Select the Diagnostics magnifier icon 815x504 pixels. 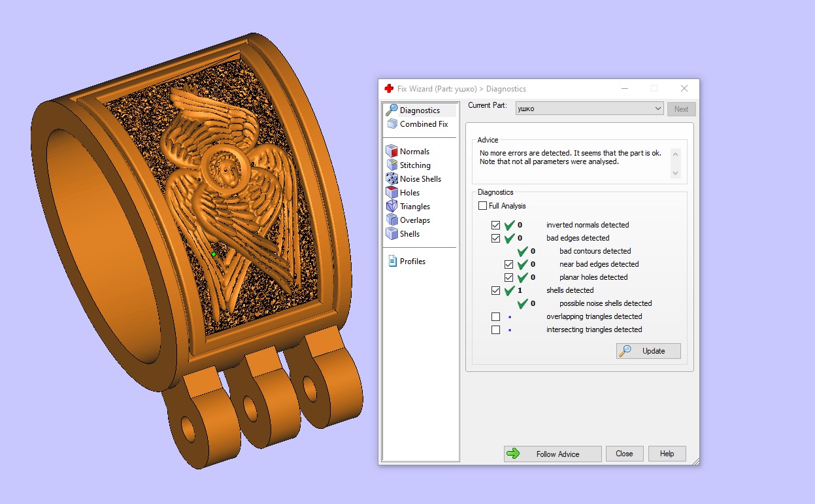coord(391,110)
